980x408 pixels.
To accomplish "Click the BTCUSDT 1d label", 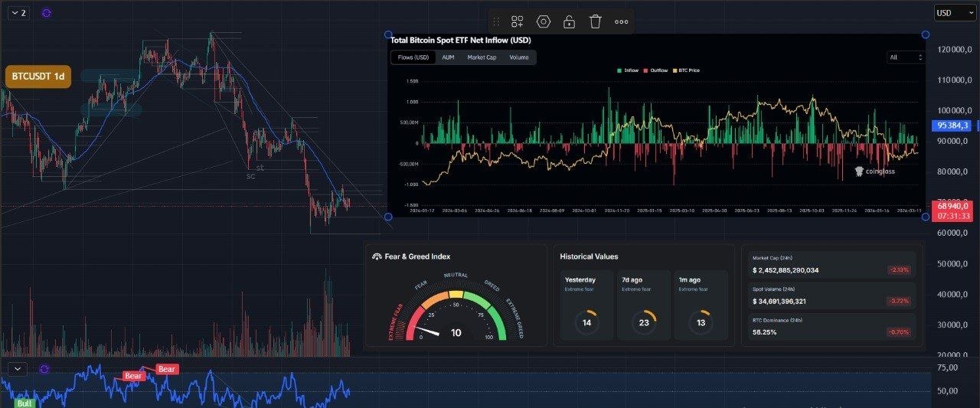I will [38, 77].
